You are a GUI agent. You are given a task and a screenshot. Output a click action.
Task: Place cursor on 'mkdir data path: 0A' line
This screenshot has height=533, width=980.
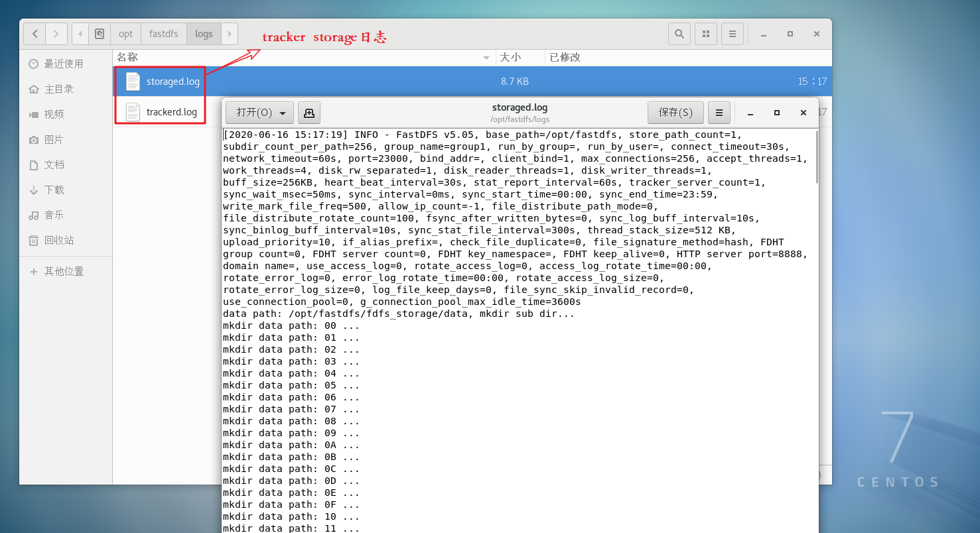click(x=291, y=445)
